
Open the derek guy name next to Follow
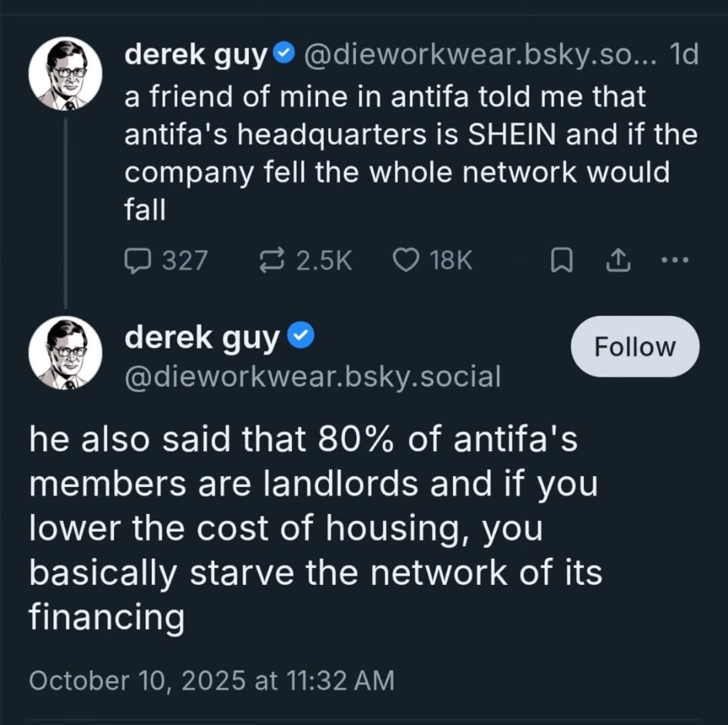[202, 337]
